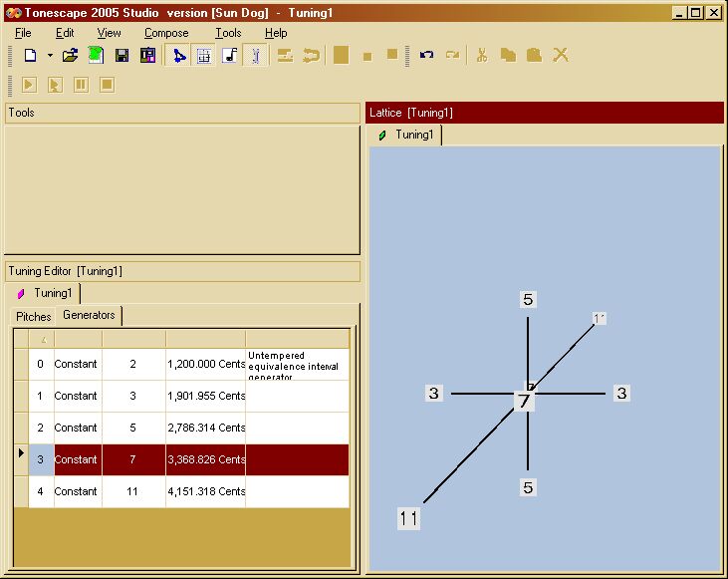The width and height of the screenshot is (728, 579).
Task: Open the View menu
Action: click(109, 33)
